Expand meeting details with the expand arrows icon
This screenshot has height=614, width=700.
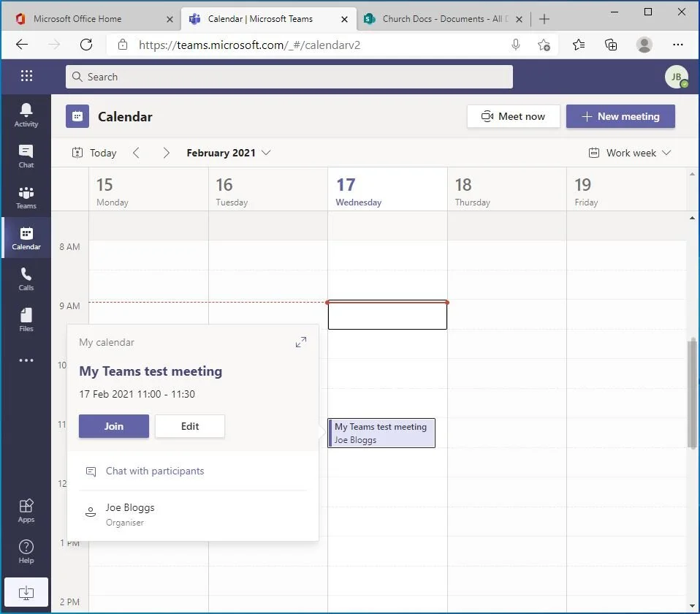301,342
